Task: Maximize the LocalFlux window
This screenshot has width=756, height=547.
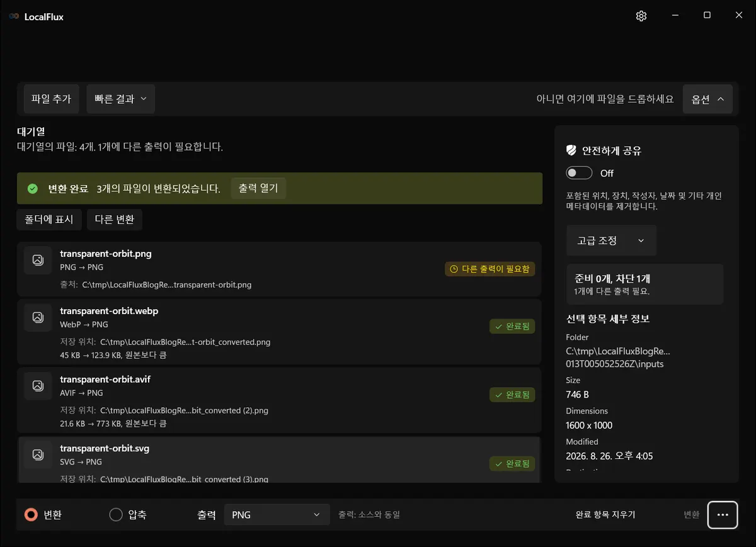Action: tap(707, 16)
